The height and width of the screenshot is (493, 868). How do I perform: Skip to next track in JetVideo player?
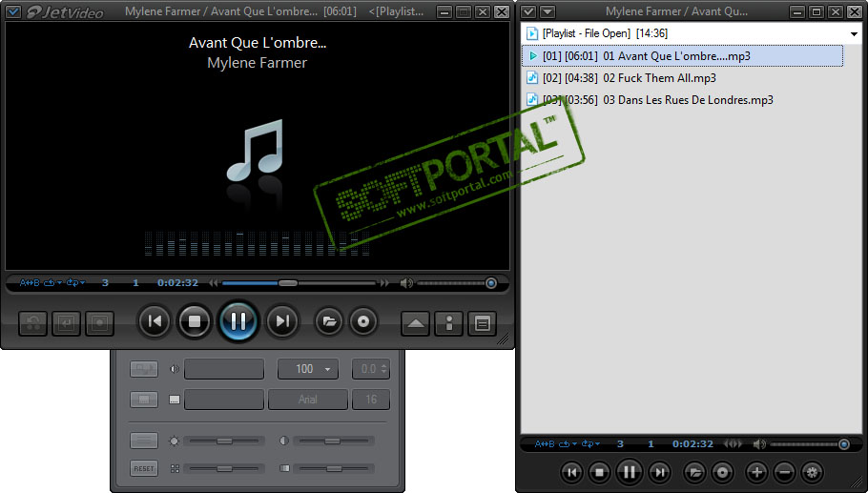(282, 321)
